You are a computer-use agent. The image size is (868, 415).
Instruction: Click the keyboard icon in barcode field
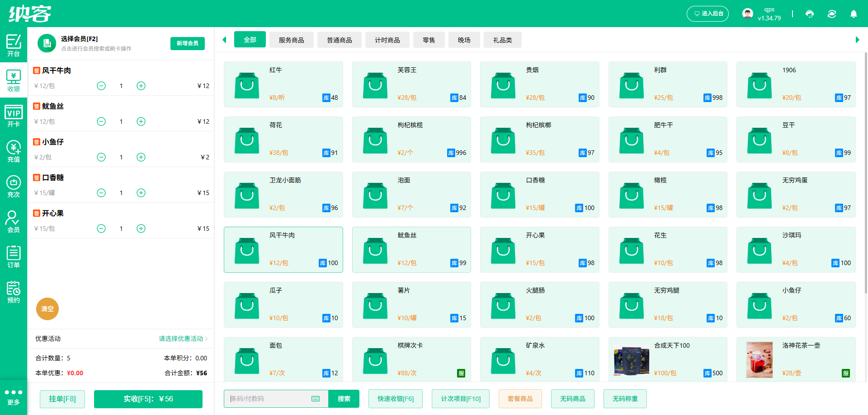[316, 399]
